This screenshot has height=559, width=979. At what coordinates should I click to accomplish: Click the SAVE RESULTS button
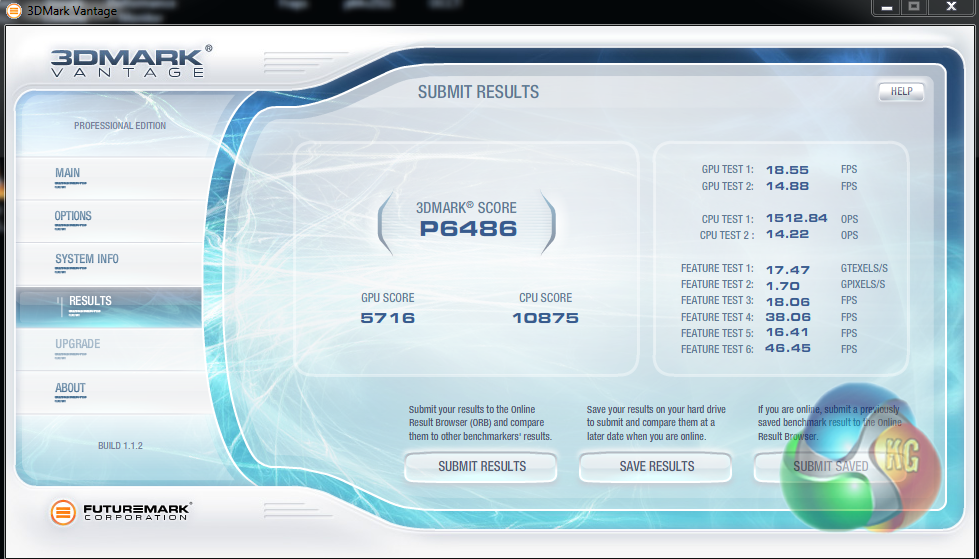pos(656,467)
